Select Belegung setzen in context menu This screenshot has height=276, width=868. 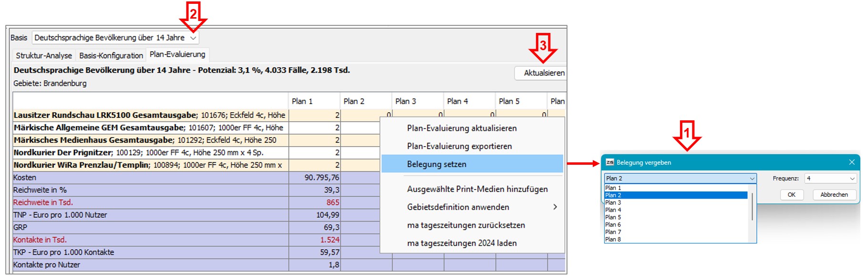(472, 164)
